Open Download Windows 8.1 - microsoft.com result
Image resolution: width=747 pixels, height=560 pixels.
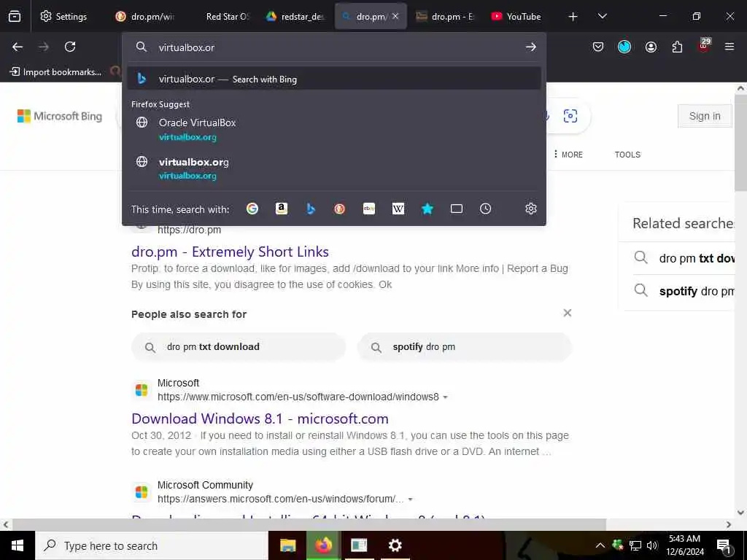click(x=260, y=419)
